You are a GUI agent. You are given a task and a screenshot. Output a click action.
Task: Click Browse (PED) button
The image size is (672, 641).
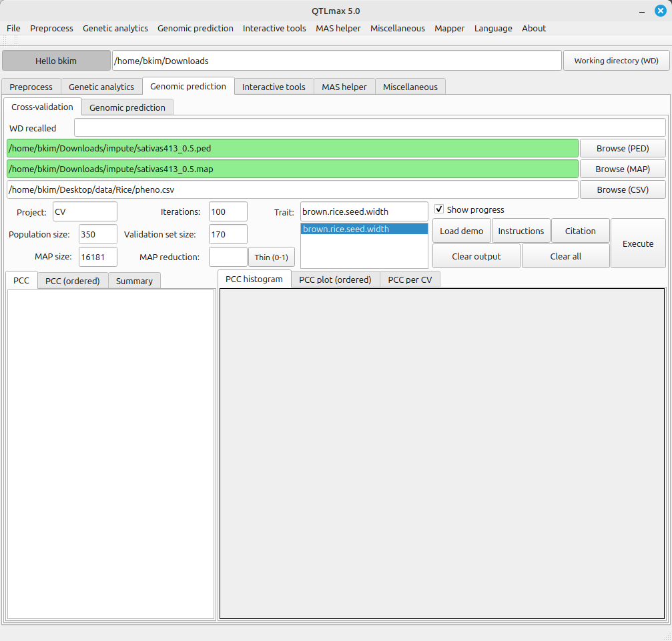622,148
